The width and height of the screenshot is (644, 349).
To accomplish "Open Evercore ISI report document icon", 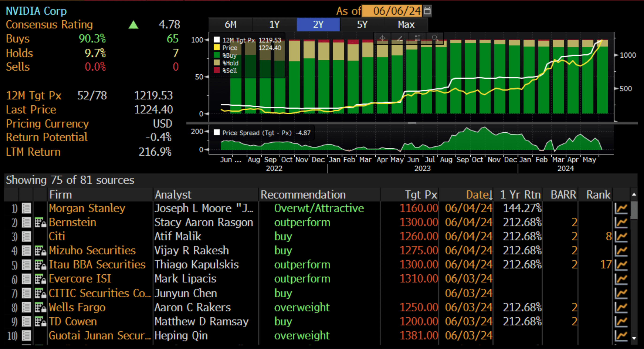I will click(26, 279).
